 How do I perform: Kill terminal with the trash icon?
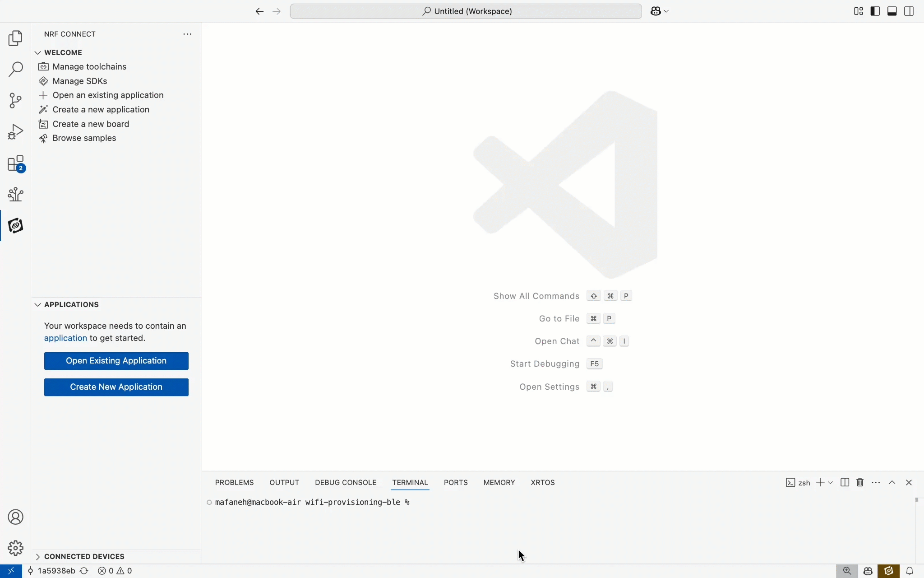(x=860, y=483)
